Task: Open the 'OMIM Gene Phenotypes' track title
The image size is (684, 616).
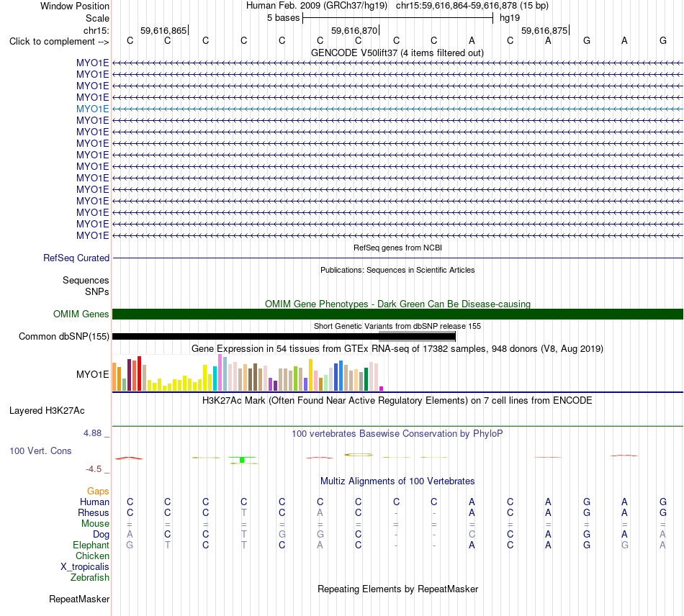Action: [397, 304]
